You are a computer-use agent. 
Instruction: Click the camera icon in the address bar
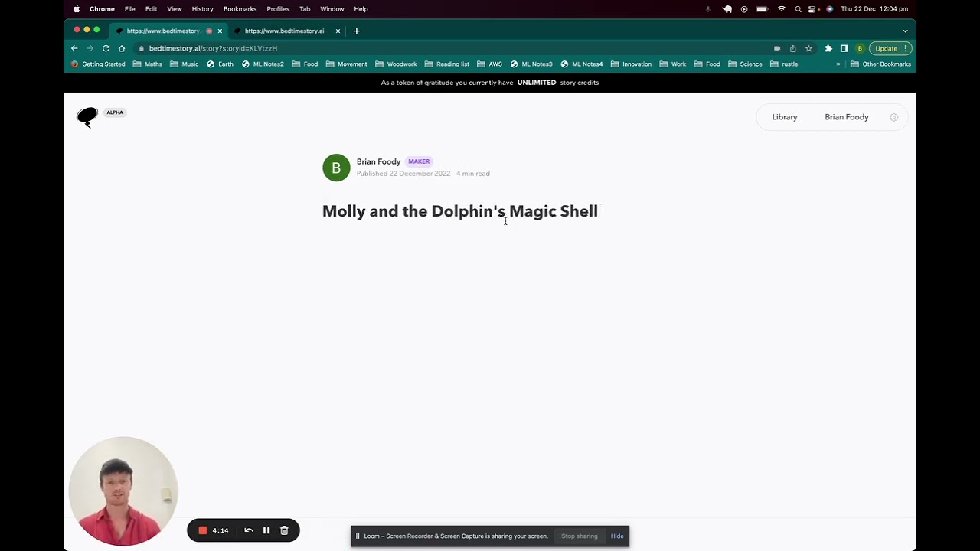[x=776, y=48]
